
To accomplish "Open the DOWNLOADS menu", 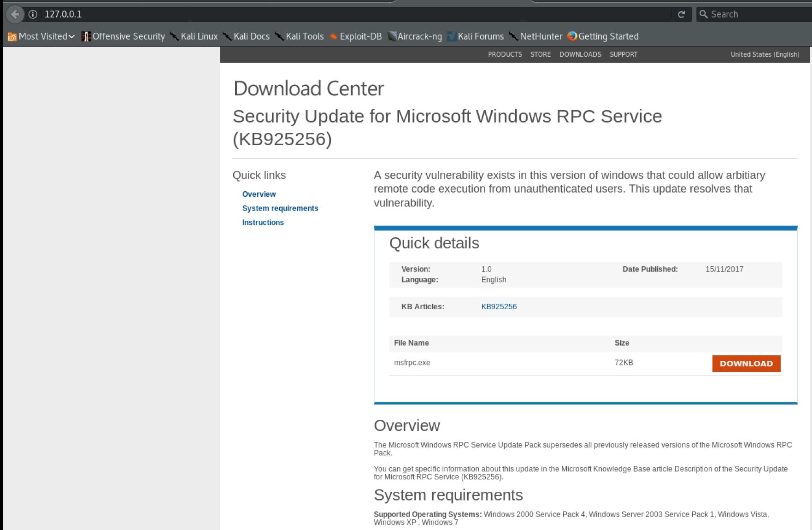I will pyautogui.click(x=580, y=54).
